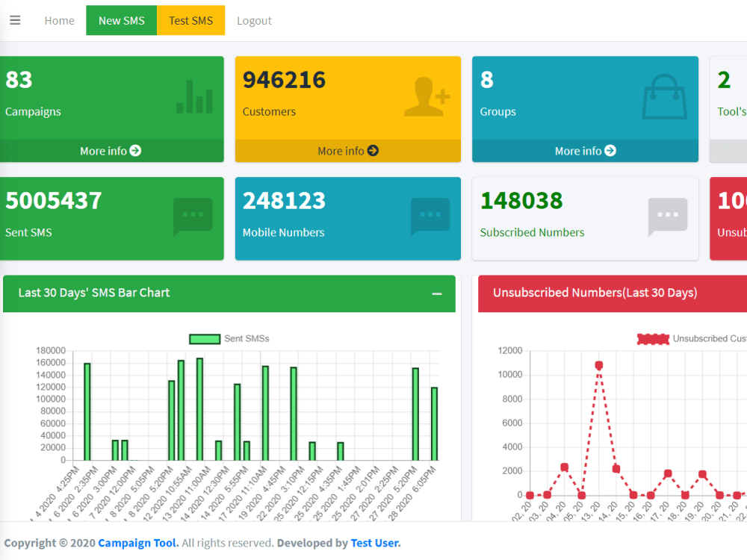Image resolution: width=747 pixels, height=560 pixels.
Task: Click the 180000 y-axis label
Action: click(51, 350)
